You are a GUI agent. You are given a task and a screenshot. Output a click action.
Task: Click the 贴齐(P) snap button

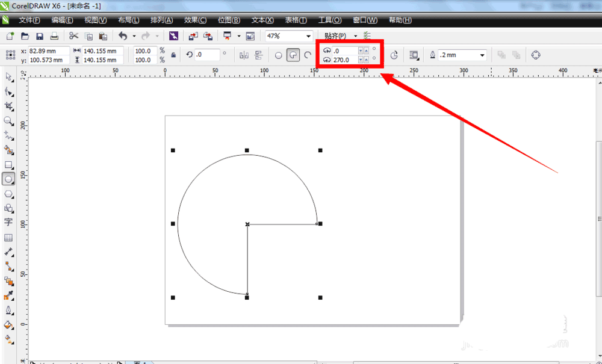[x=335, y=36]
